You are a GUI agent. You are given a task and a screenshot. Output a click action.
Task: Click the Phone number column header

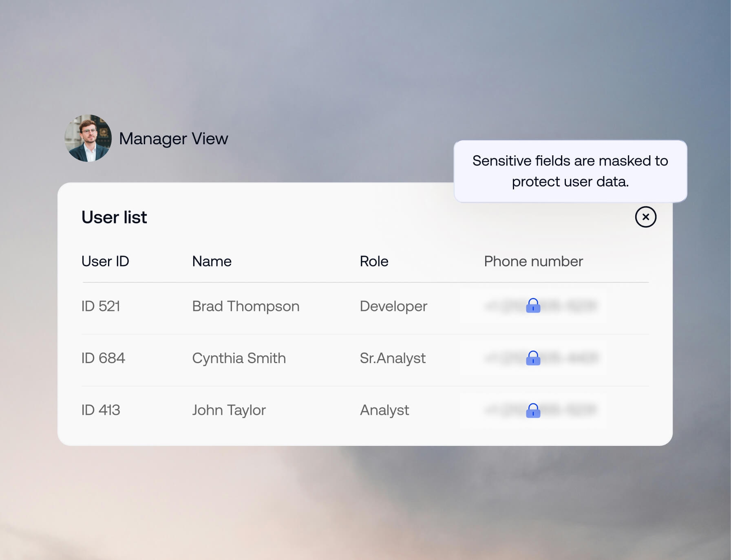tap(533, 261)
